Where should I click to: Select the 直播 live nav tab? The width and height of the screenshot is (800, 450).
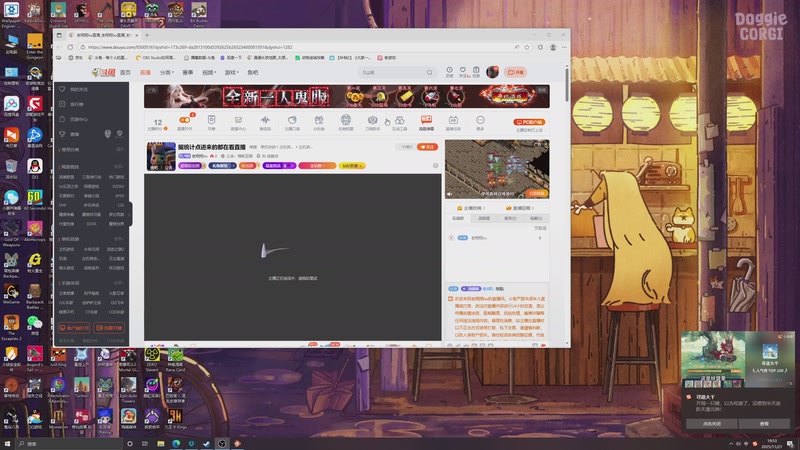(x=145, y=72)
